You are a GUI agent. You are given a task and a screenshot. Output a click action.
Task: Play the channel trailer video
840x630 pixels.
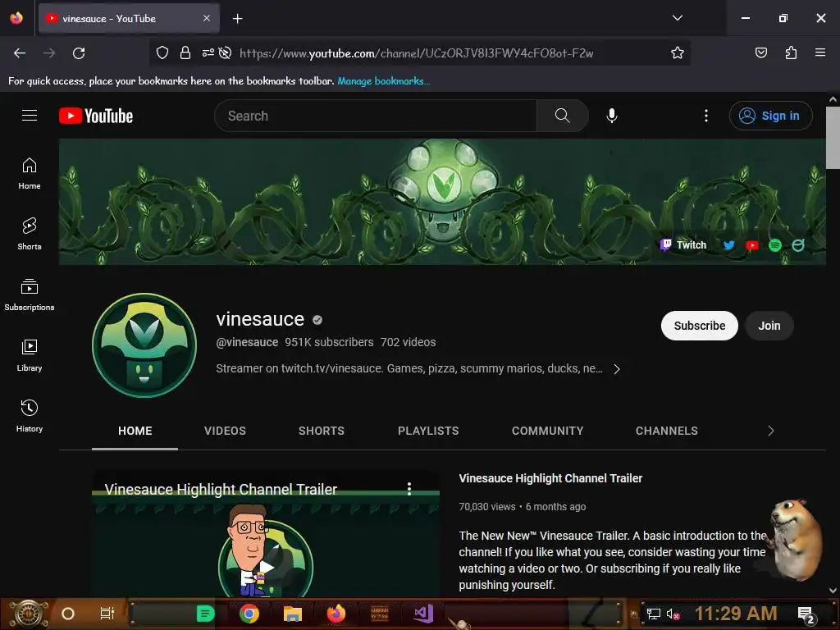point(267,568)
